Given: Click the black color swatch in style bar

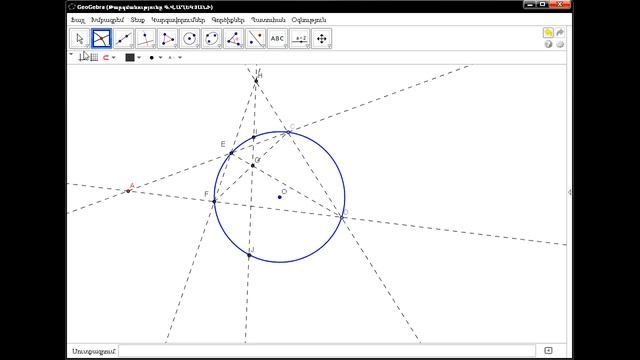Looking at the screenshot, I should point(130,58).
